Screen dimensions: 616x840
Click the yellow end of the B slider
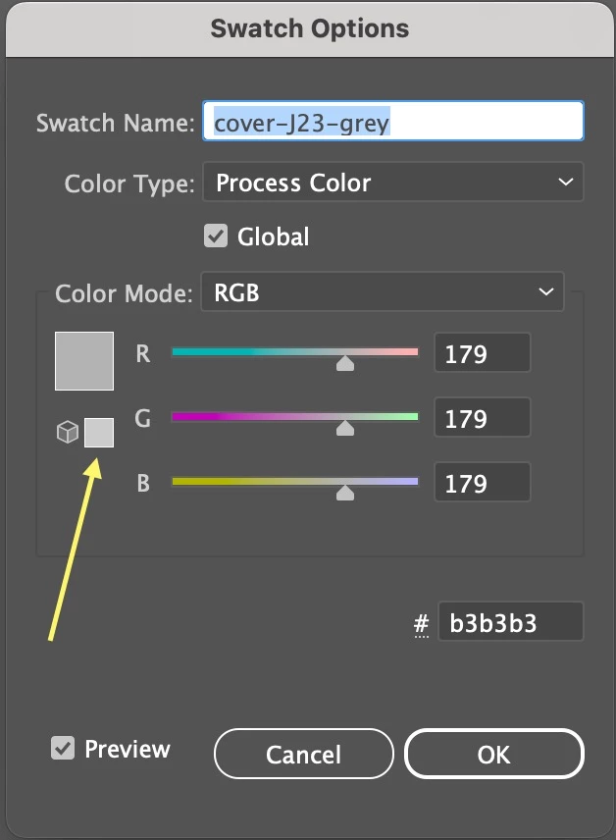179,481
